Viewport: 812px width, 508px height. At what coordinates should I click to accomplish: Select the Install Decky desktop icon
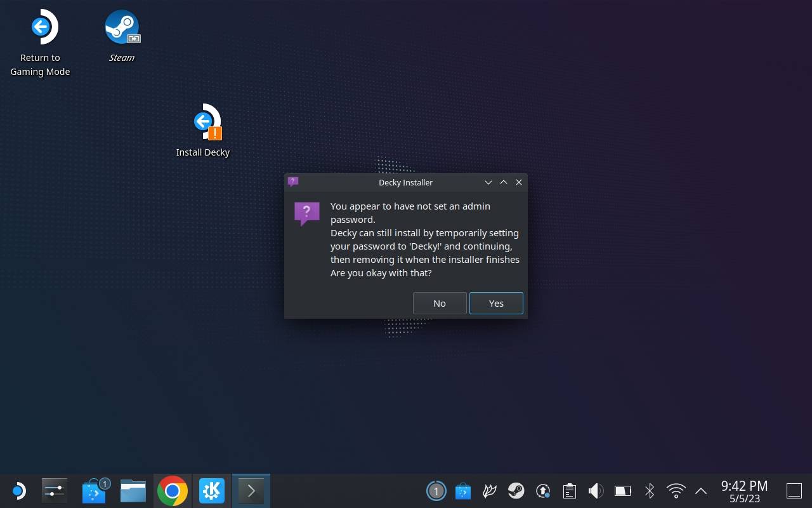pos(203,130)
